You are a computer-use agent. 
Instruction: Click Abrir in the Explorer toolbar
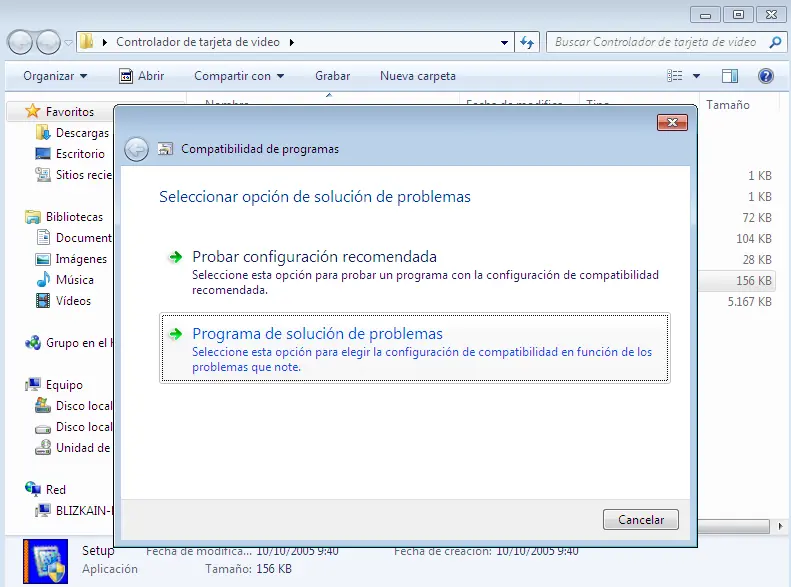pos(142,76)
